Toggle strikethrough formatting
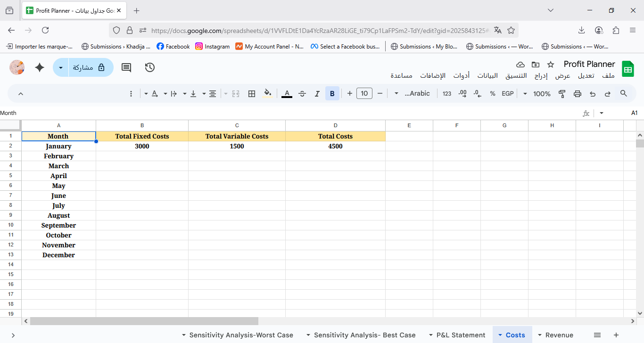644x343 pixels. [302, 94]
